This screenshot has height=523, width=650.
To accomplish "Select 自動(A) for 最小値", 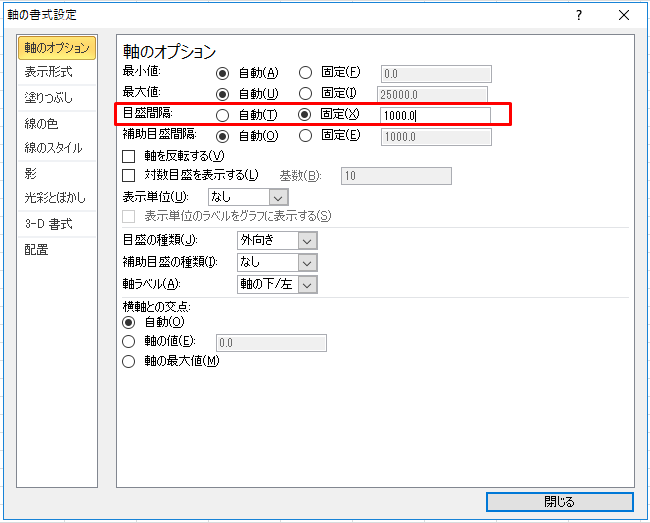I will tap(223, 73).
